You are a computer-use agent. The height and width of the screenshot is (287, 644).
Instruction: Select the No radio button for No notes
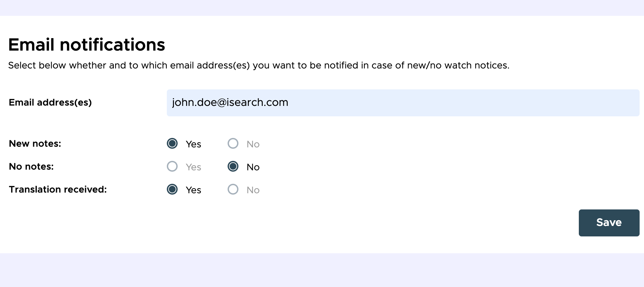coord(233,166)
